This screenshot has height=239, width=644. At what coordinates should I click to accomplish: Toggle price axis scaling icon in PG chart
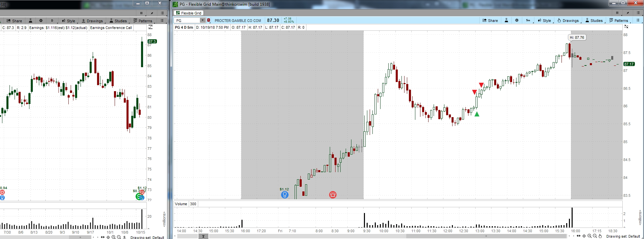[626, 27]
